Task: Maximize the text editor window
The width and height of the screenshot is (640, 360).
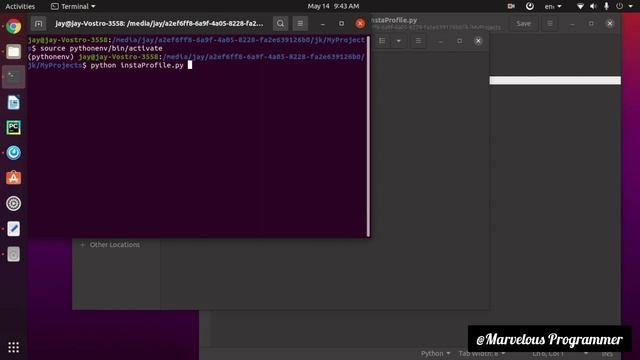Action: pos(591,24)
